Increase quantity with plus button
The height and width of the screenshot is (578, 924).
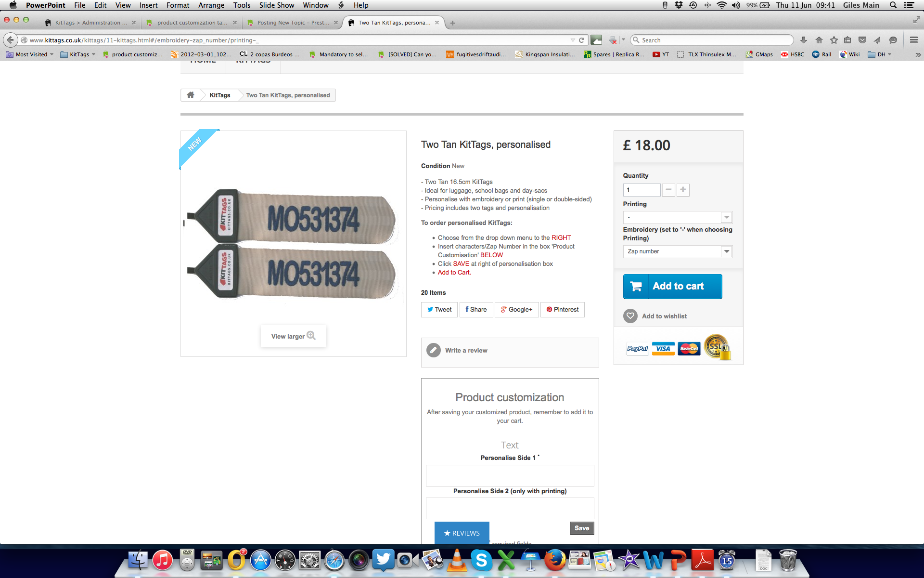(x=683, y=190)
